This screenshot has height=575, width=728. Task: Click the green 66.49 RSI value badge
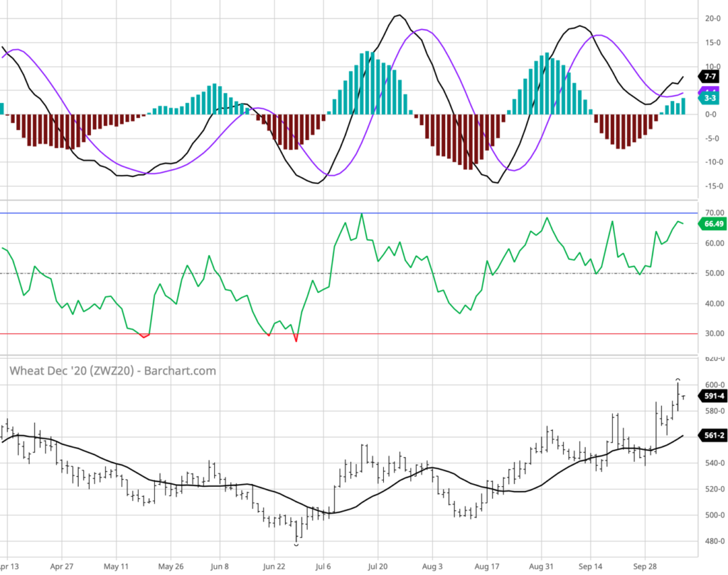pyautogui.click(x=711, y=224)
